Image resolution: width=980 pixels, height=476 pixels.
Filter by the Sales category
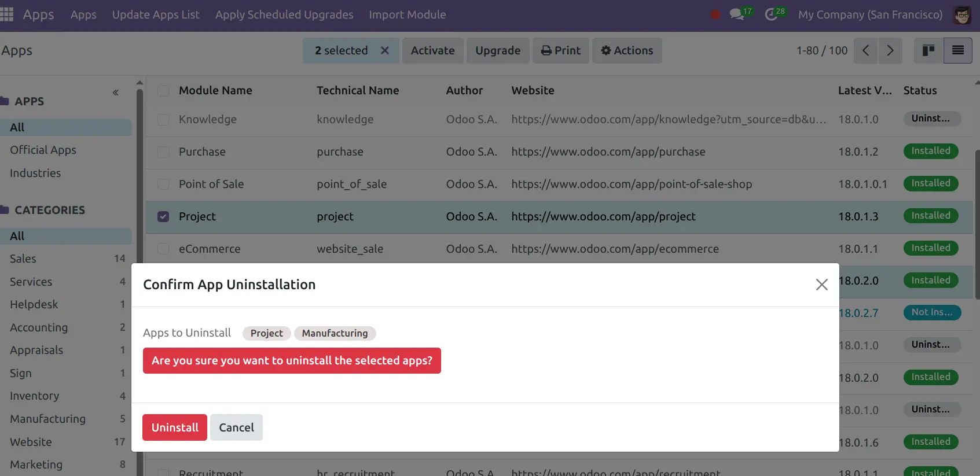(x=66, y=259)
